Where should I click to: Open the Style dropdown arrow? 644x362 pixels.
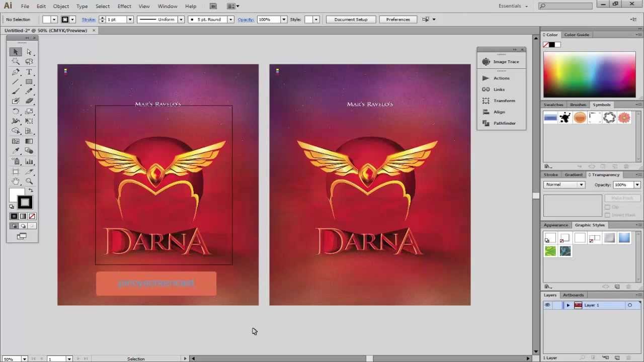click(316, 20)
